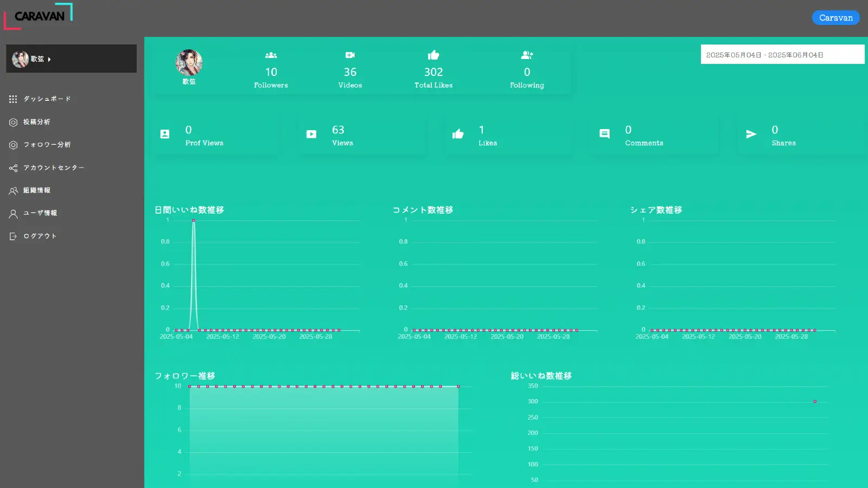The height and width of the screenshot is (488, 868).
Task: Click the Prof Views profile icon
Action: (165, 134)
